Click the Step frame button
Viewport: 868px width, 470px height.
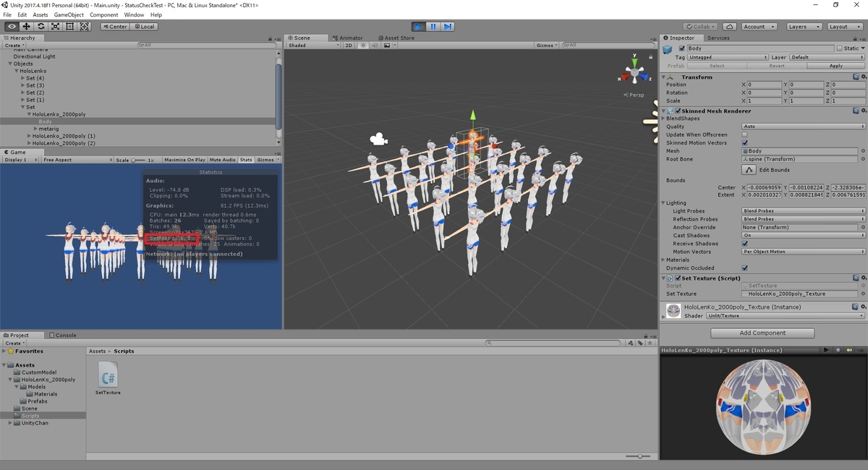(x=448, y=27)
